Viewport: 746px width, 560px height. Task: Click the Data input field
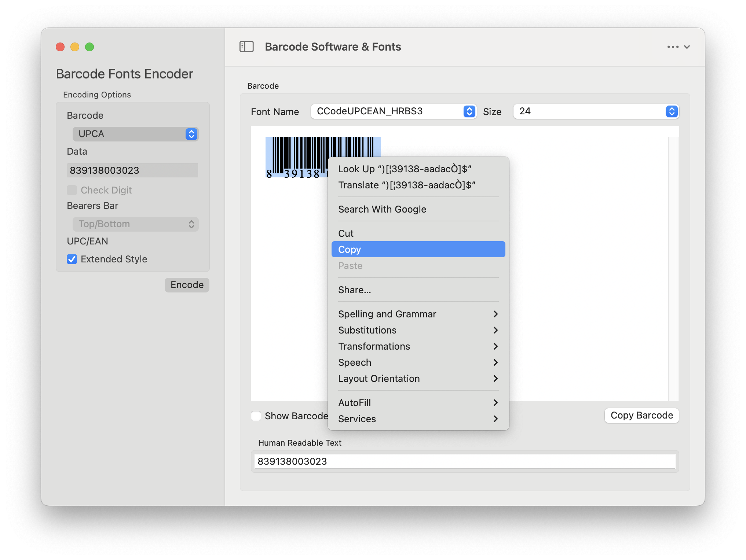133,170
